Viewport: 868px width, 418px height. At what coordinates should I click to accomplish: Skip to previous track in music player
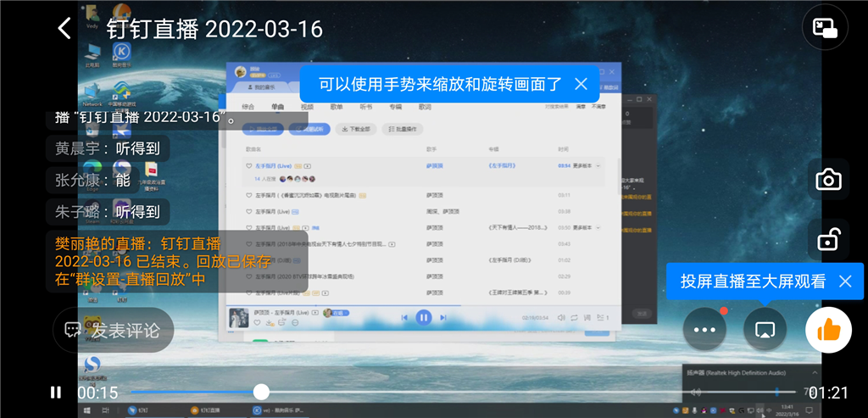tap(404, 317)
